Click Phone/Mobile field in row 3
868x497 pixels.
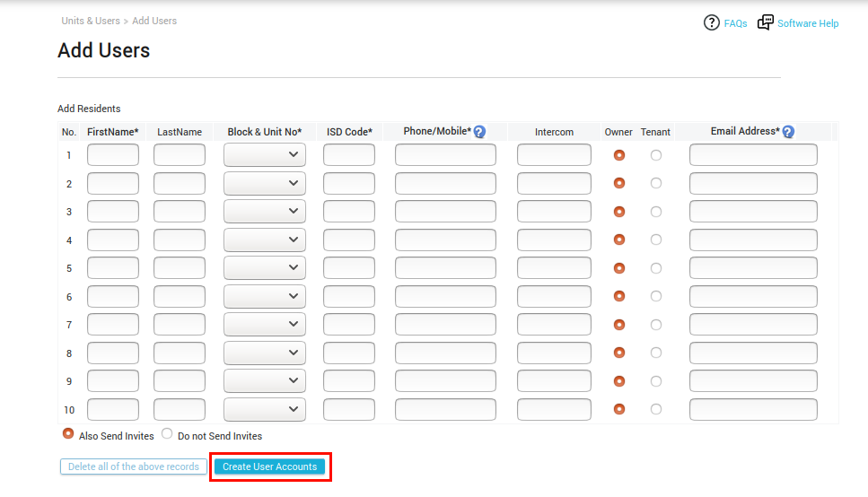point(445,212)
